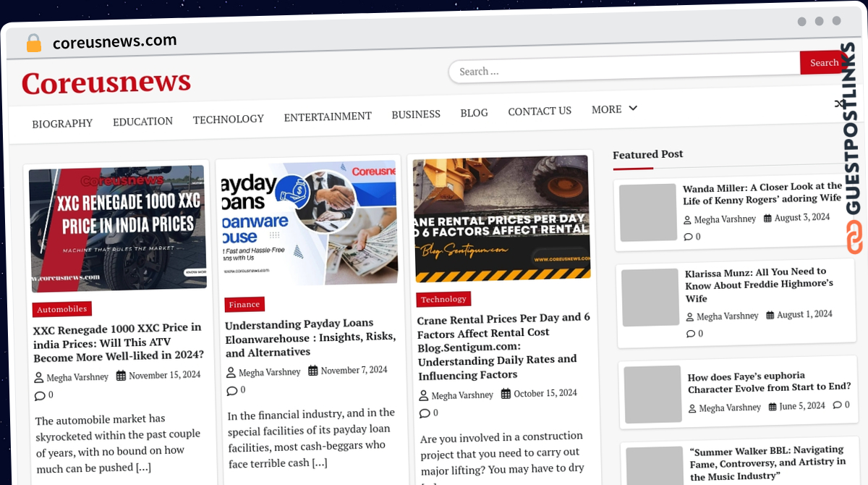Select the red Technology tag on Crane Rental post
This screenshot has height=485, width=868.
pyautogui.click(x=443, y=299)
